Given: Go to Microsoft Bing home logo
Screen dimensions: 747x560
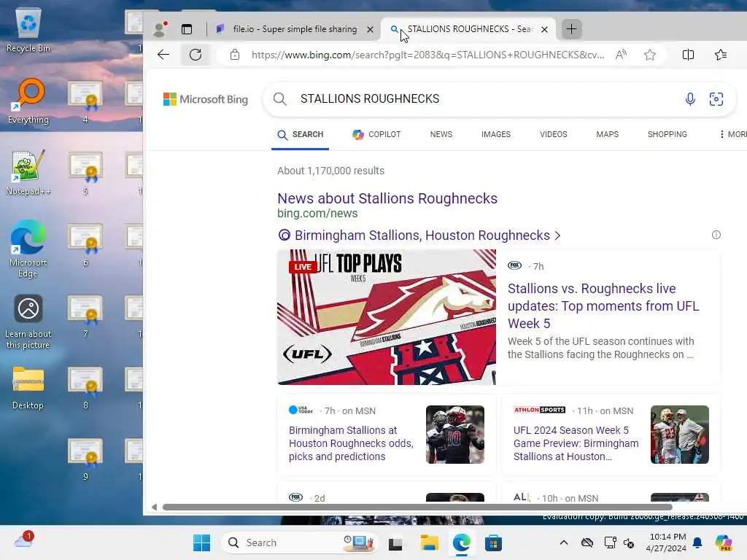Looking at the screenshot, I should tap(206, 99).
